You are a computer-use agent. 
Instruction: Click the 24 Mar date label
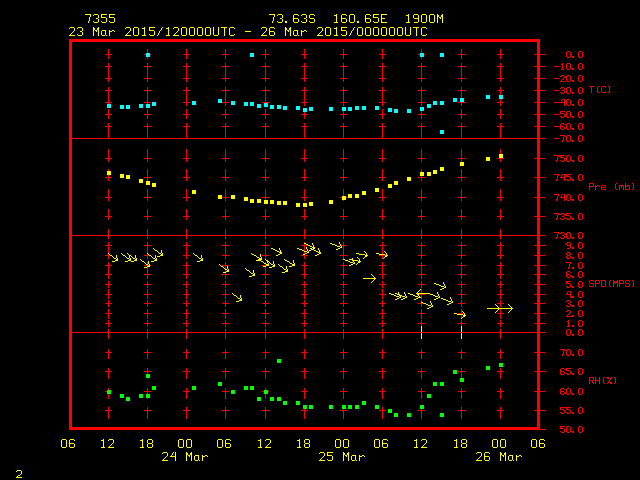coord(186,457)
